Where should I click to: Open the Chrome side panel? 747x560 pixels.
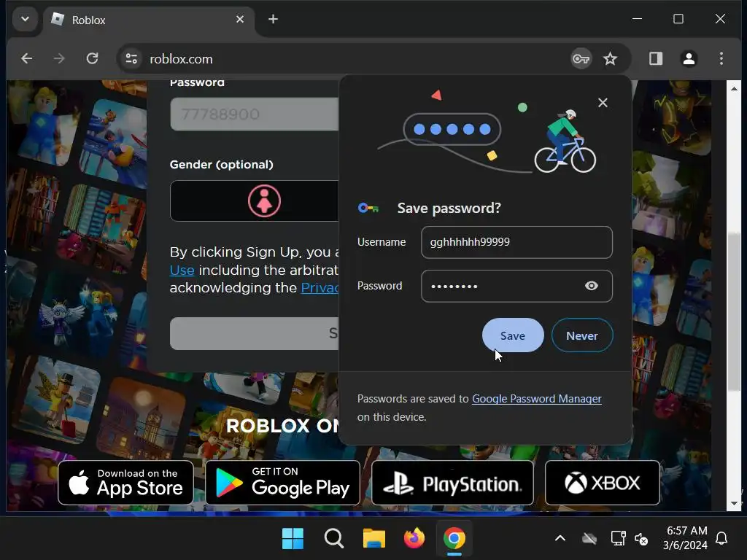click(656, 58)
